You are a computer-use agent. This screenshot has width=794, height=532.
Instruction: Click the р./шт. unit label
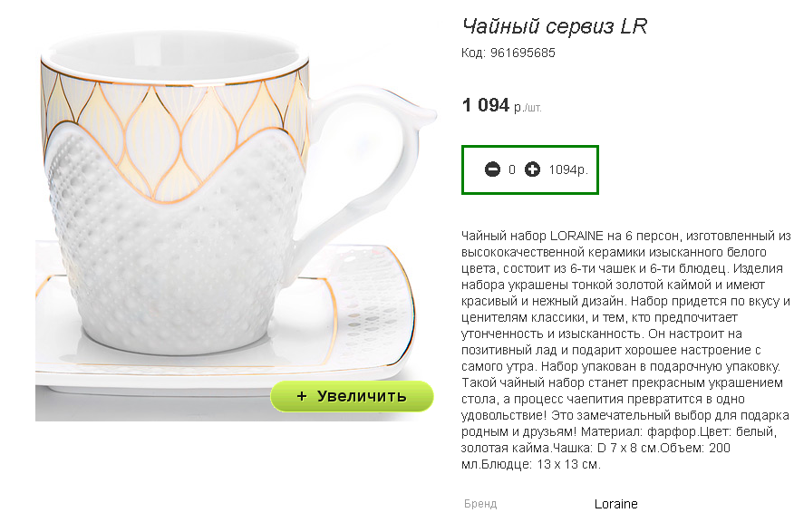click(528, 108)
